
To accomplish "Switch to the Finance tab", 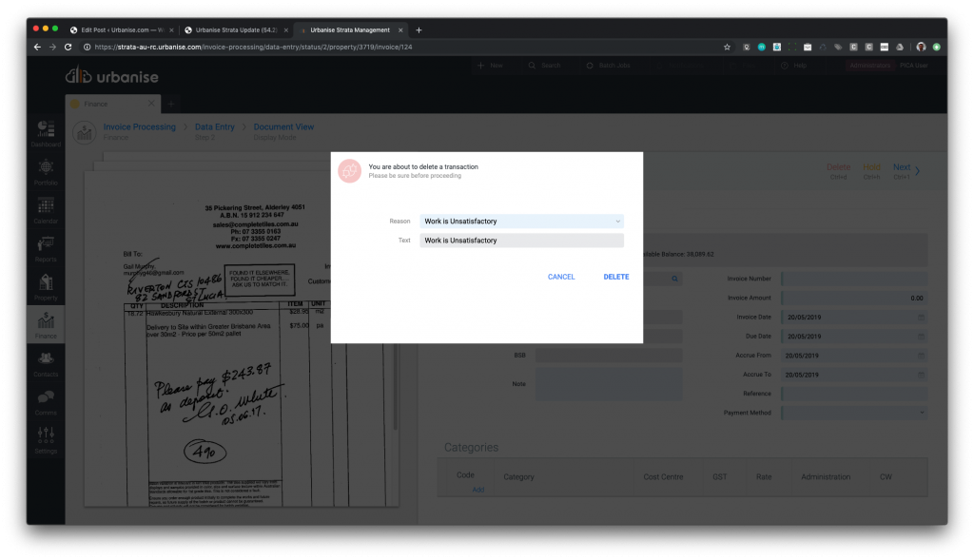I will (x=96, y=104).
